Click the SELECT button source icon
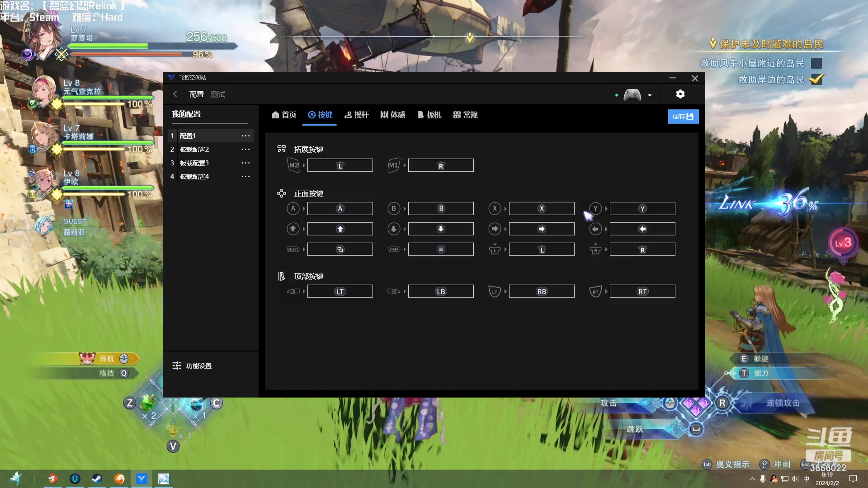The image size is (868, 488). pos(293,249)
